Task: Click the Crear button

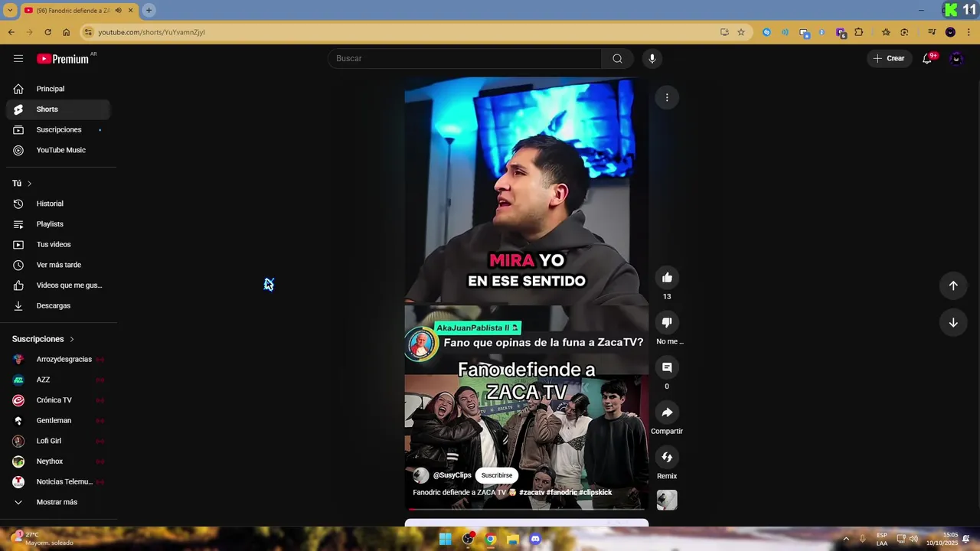Action: tap(889, 58)
